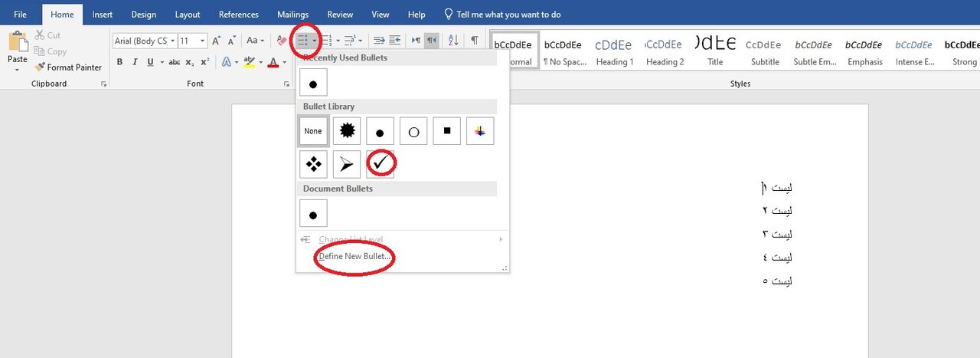This screenshot has height=358, width=980.
Task: Open the font name dropdown
Action: coord(173,41)
